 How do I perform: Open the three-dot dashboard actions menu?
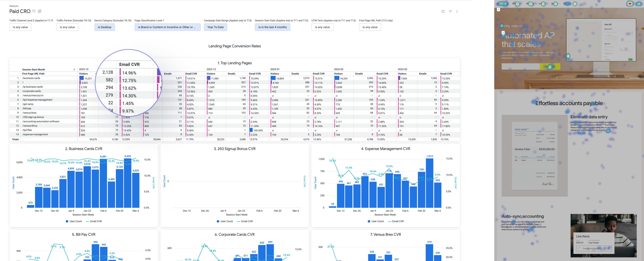(457, 12)
